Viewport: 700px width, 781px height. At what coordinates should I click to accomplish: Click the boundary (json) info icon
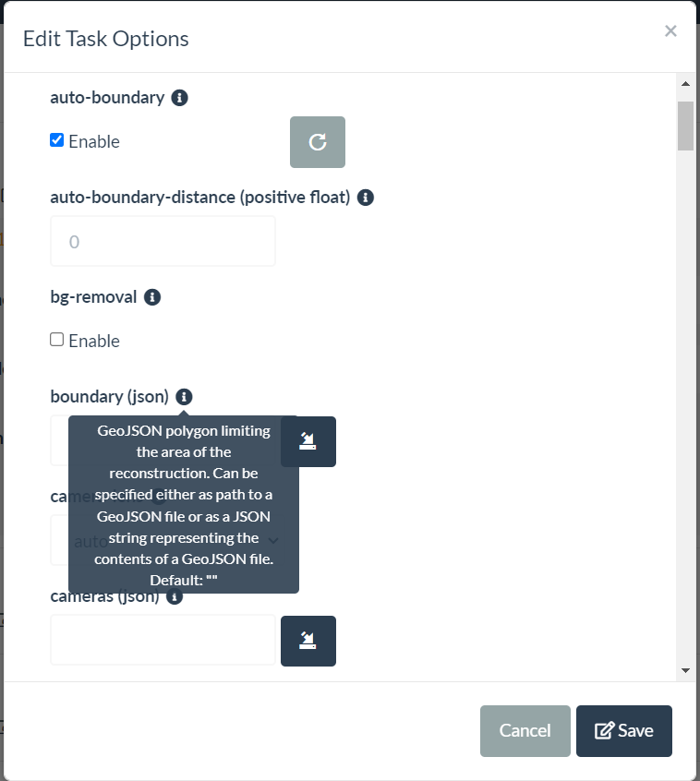click(184, 397)
